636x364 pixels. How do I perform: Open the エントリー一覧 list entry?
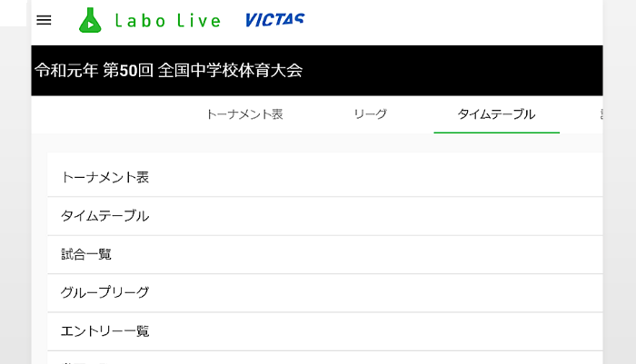[325, 331]
